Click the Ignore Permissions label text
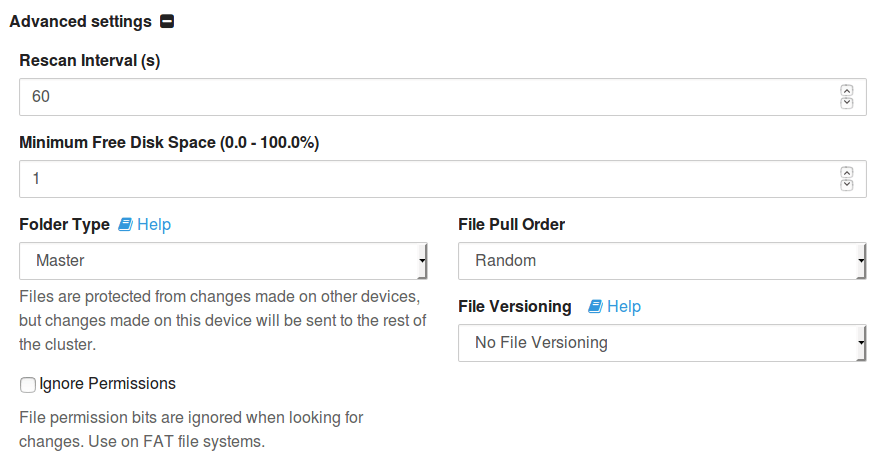884x463 pixels. click(x=107, y=384)
